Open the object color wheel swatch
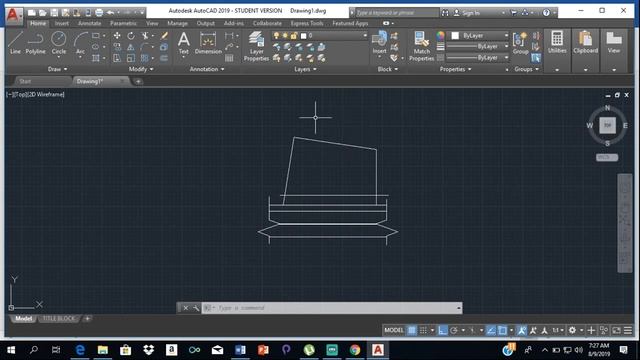This screenshot has width=640, height=360. click(440, 36)
